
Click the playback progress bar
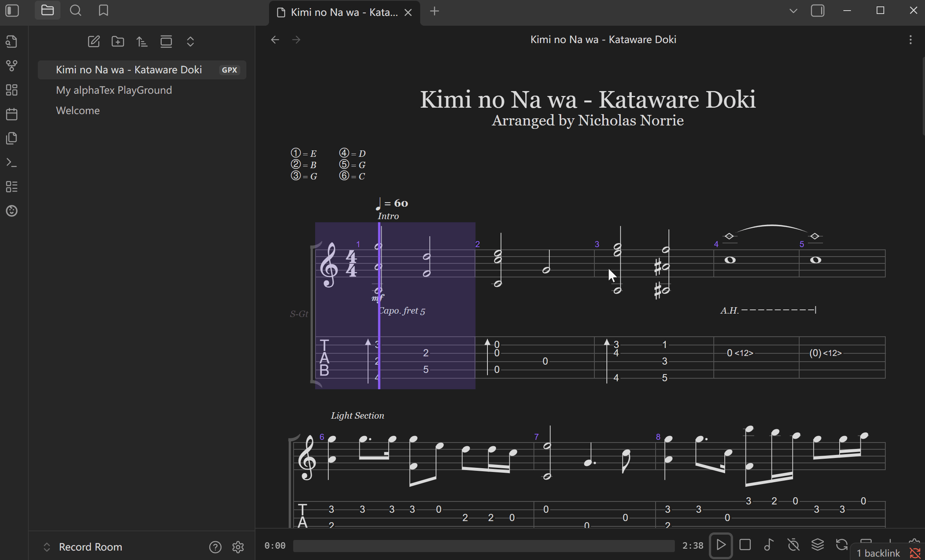pyautogui.click(x=484, y=546)
